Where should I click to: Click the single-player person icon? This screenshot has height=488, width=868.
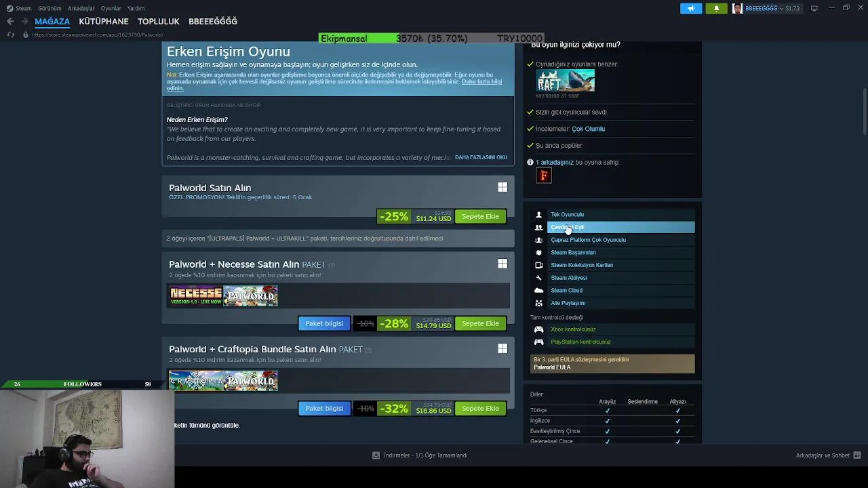pos(538,215)
